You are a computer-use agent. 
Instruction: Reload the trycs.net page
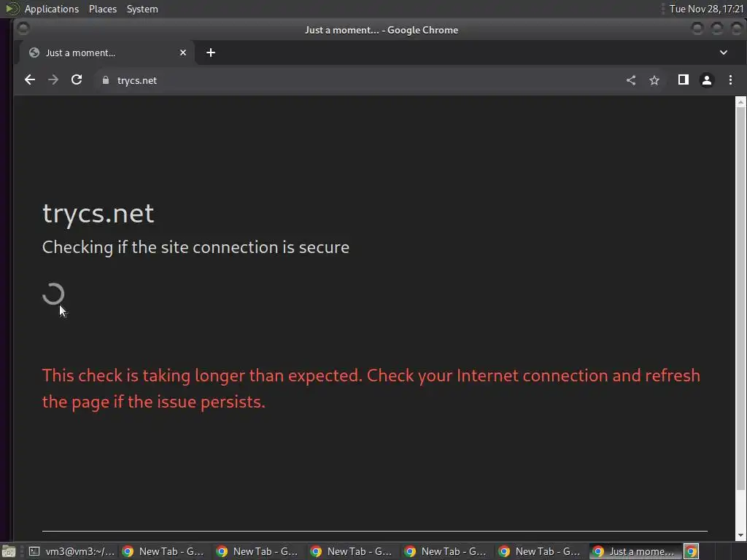point(77,80)
